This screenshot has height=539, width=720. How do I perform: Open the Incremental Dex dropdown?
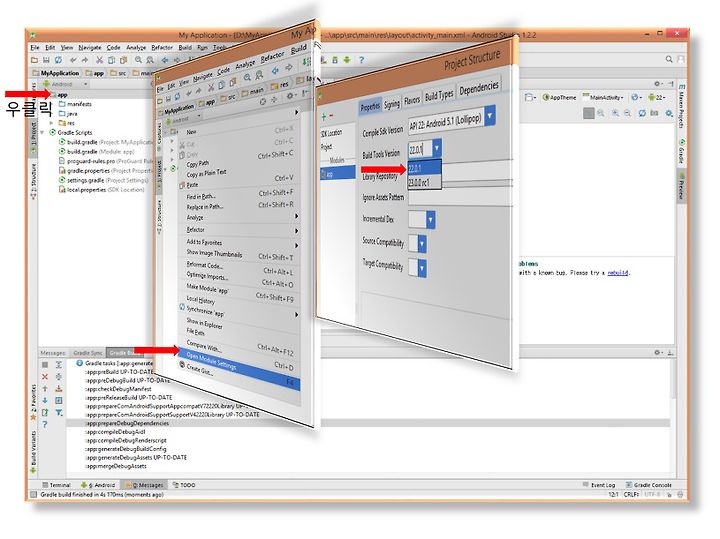[x=430, y=220]
